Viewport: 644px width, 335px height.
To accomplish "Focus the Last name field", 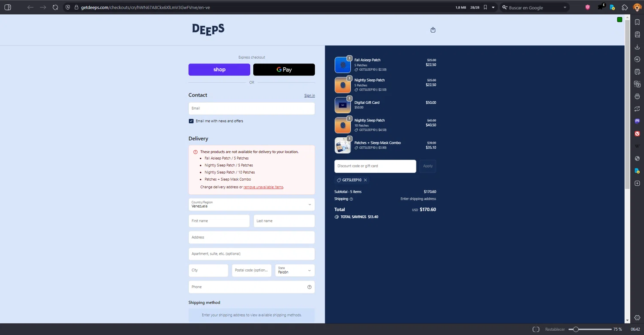I will coord(284,221).
